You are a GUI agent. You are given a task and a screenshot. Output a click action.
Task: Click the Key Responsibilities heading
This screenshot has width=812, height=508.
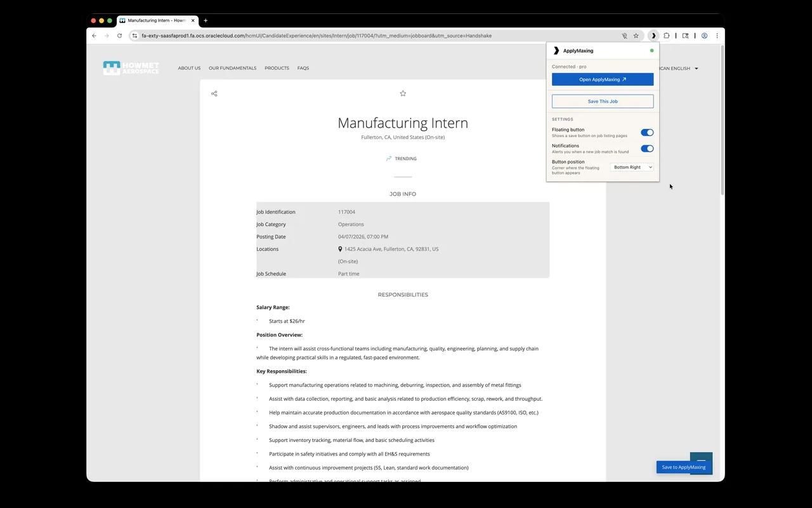point(282,371)
